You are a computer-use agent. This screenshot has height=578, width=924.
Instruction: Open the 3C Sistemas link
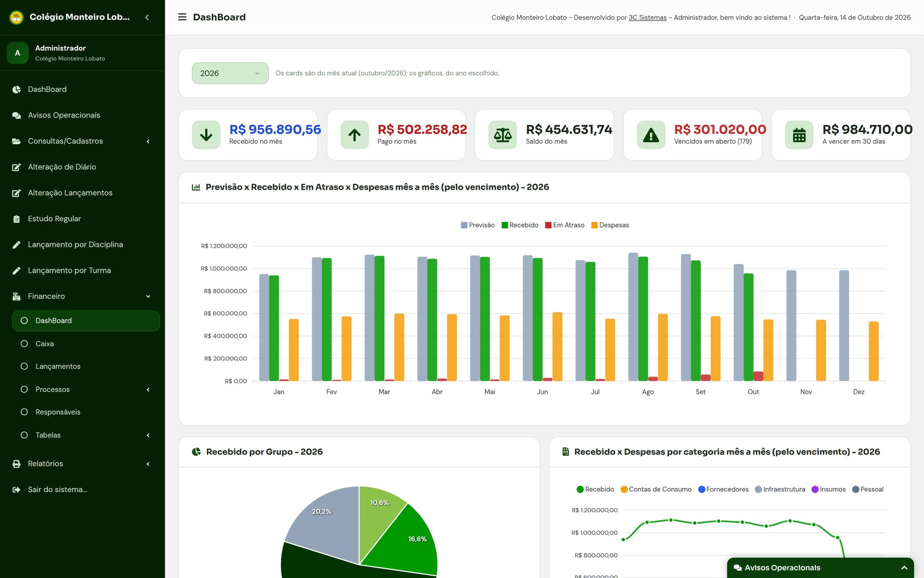[647, 17]
